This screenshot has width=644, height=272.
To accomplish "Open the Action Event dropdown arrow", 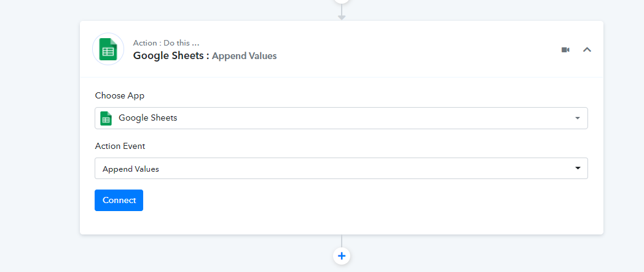I will pyautogui.click(x=578, y=168).
